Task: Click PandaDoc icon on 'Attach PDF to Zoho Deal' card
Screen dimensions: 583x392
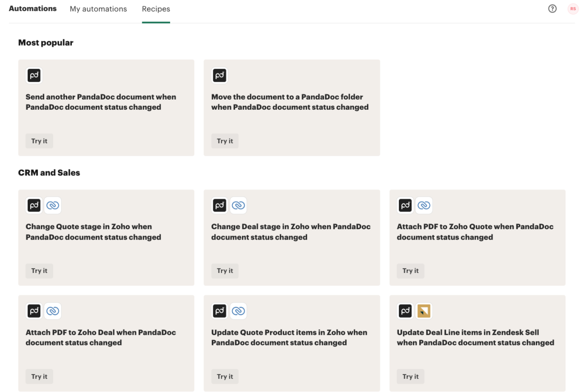Action: (x=34, y=311)
